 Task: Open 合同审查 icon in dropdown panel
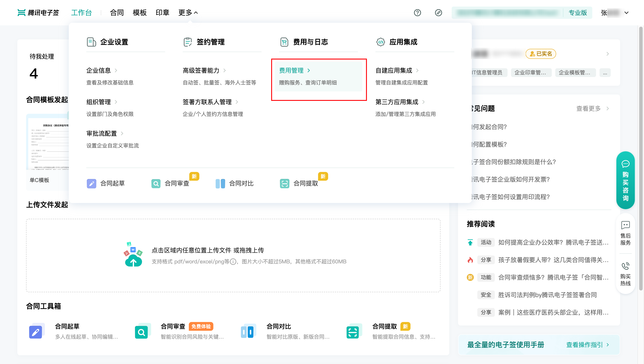[x=156, y=184]
